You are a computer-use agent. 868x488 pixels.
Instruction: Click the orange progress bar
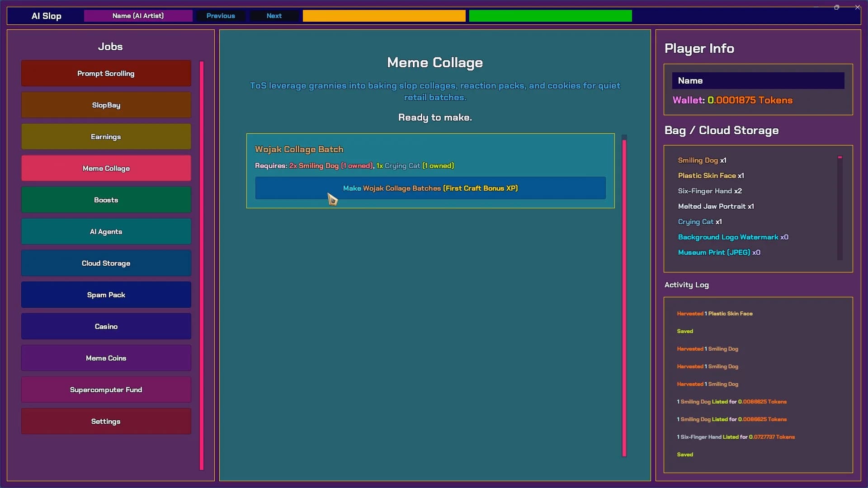point(384,16)
